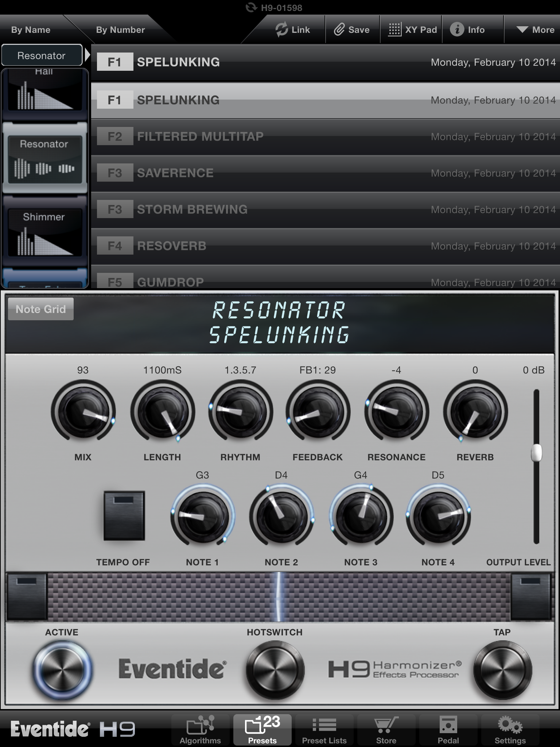Image resolution: width=560 pixels, height=747 pixels.
Task: Click the MIX knob
Action: point(83,411)
